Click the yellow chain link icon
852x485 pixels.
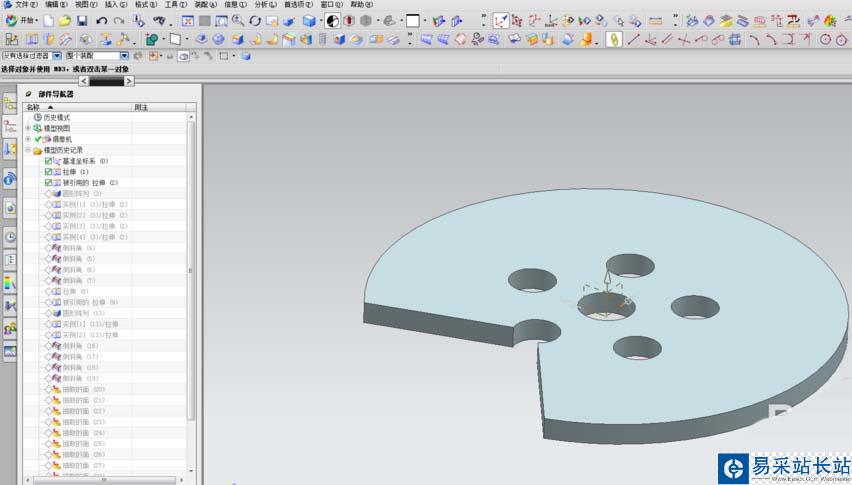(614, 40)
